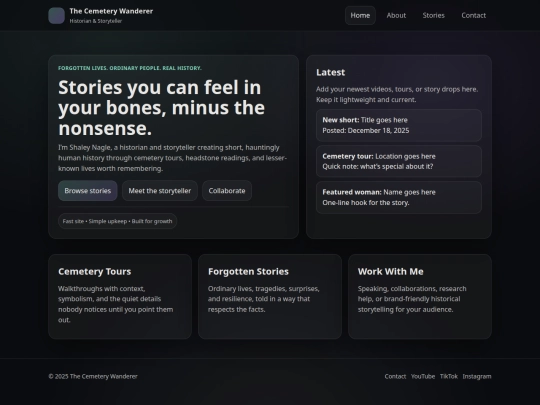
Task: Click the '© 2025 The Cemetery Wanderer' text
Action: (93, 376)
